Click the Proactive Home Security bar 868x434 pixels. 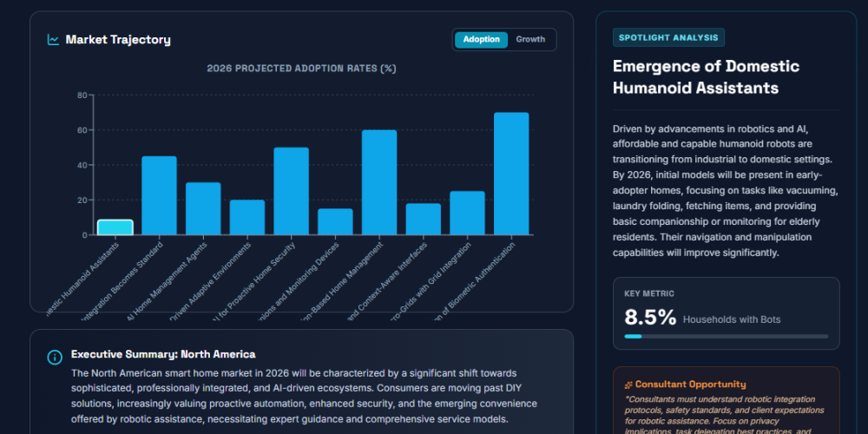point(291,191)
